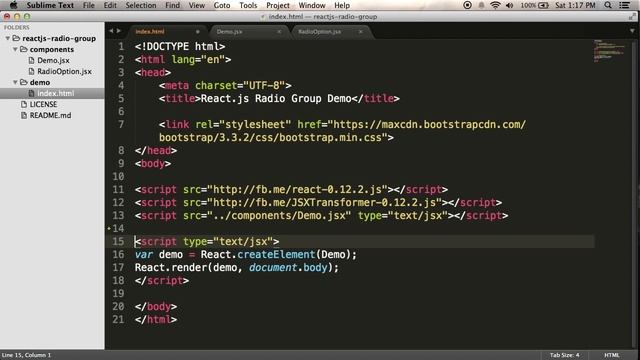
Task: Click the createElement call on line 16
Action: pos(276,255)
